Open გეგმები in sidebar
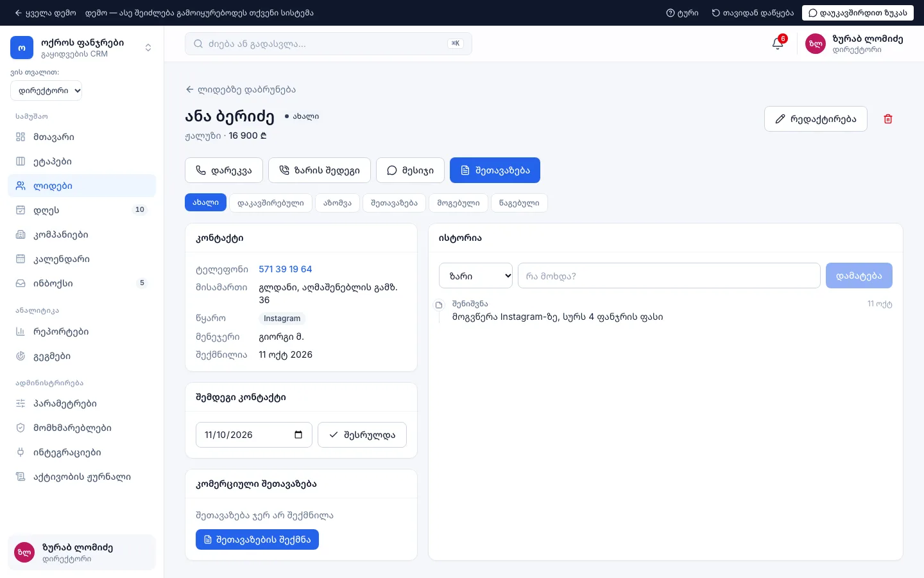Image resolution: width=924 pixels, height=578 pixels. [81, 356]
